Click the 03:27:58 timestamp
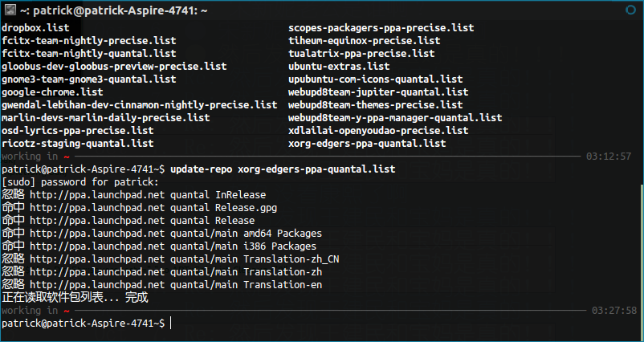This screenshot has height=342, width=644. (614, 311)
